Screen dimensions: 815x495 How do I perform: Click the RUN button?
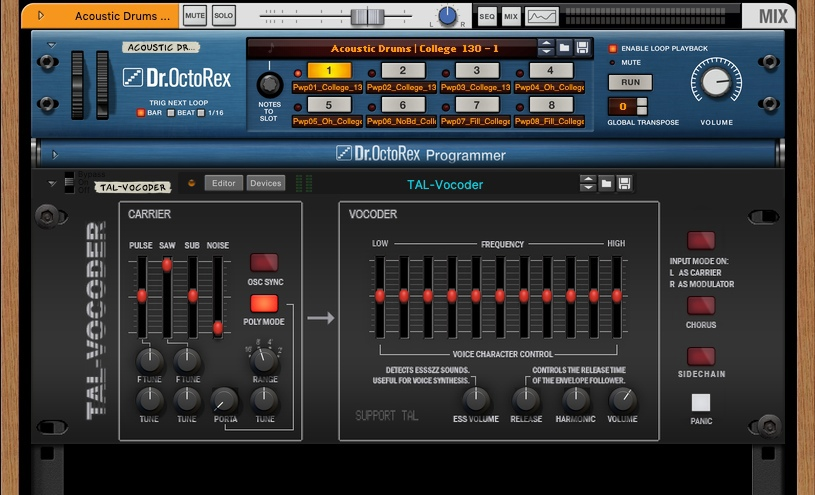630,82
